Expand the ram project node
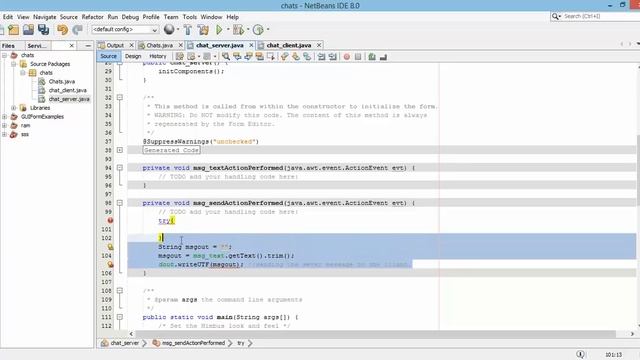The image size is (640, 360). coord(4,125)
